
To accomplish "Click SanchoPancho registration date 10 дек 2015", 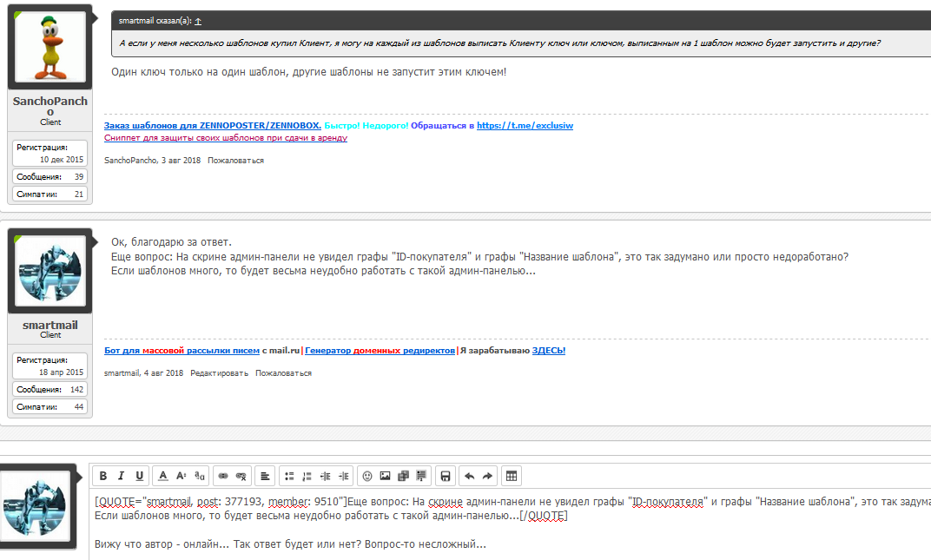I will pyautogui.click(x=62, y=159).
